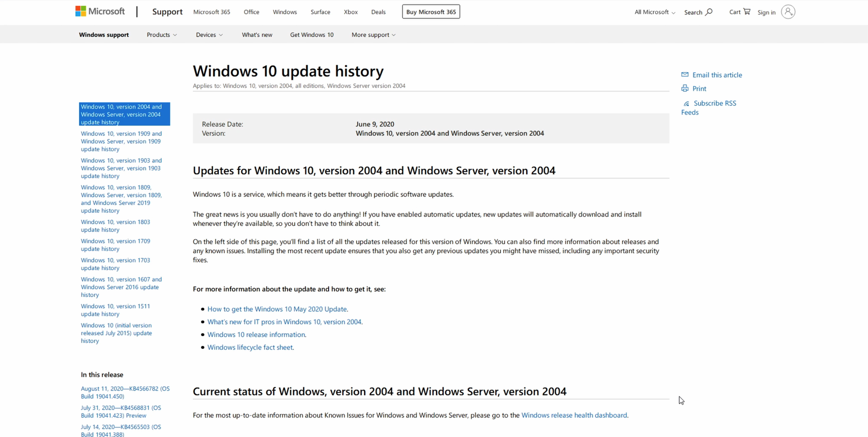
Task: Open the Surface menu item
Action: click(321, 12)
